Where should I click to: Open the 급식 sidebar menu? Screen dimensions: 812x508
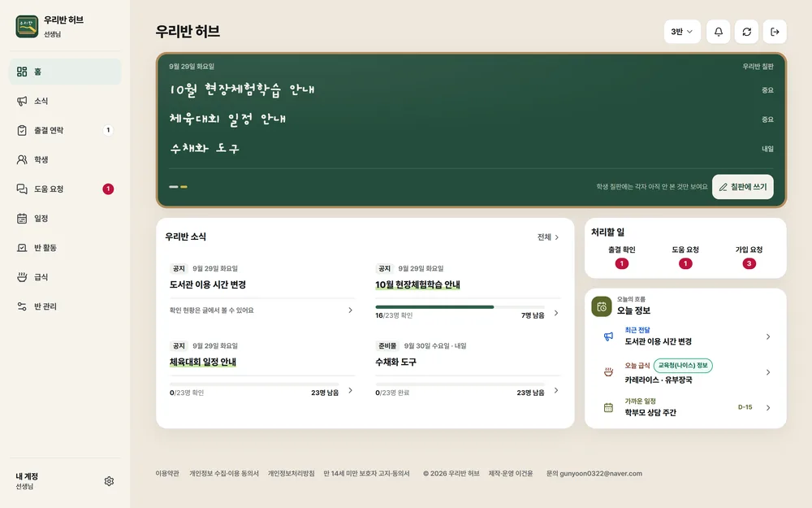point(65,277)
